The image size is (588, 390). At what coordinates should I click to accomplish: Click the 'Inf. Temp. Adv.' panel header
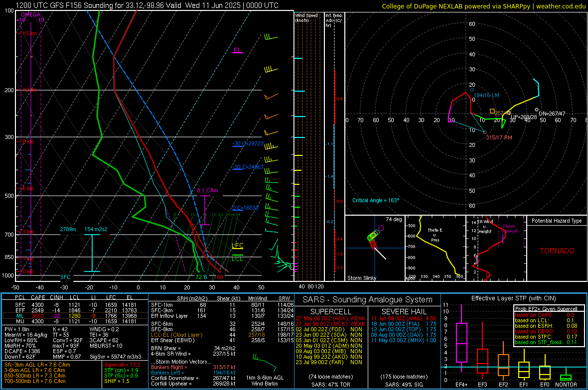click(x=334, y=20)
